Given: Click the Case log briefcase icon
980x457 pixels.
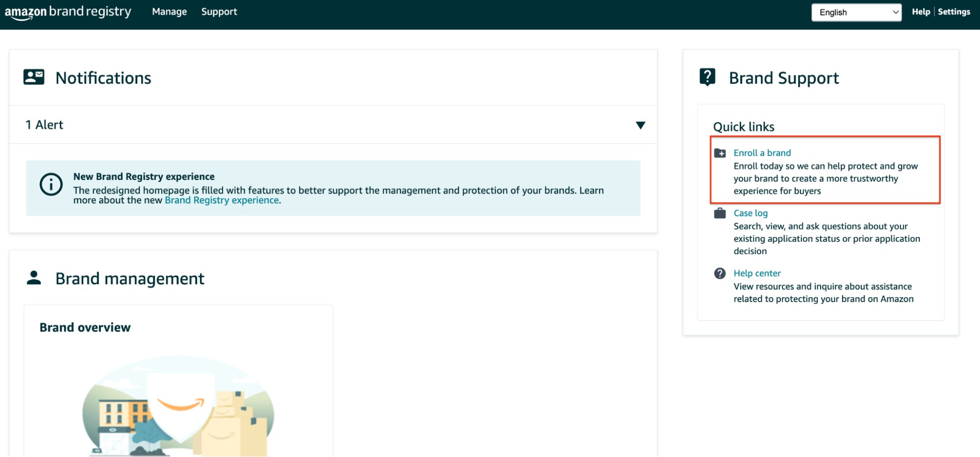Looking at the screenshot, I should click(x=720, y=213).
